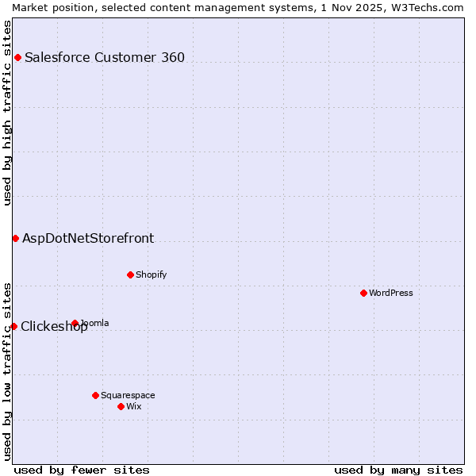
Task: Click the Salesforce Customer 360 label
Action: click(x=105, y=57)
